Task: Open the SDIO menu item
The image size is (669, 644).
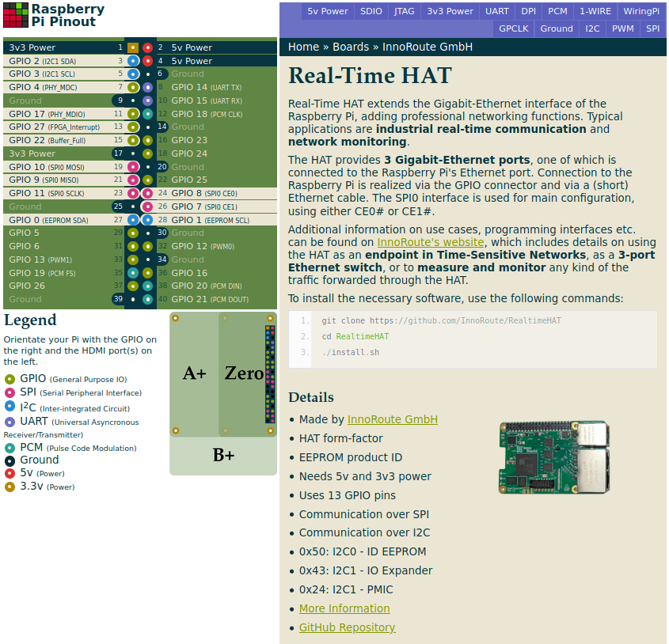Action: [371, 11]
